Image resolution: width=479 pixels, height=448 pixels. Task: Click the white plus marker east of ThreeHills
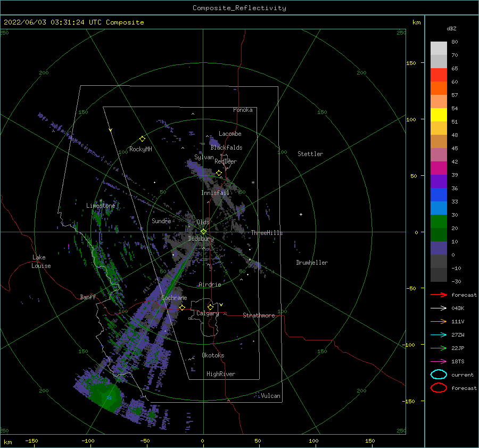point(301,214)
